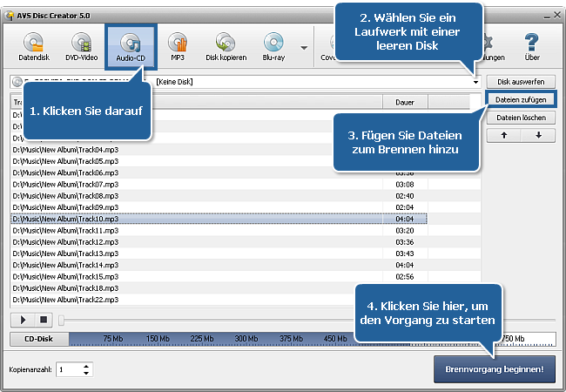The width and height of the screenshot is (566, 392).
Task: Click the 02:04 duration cell
Action: coord(405,207)
